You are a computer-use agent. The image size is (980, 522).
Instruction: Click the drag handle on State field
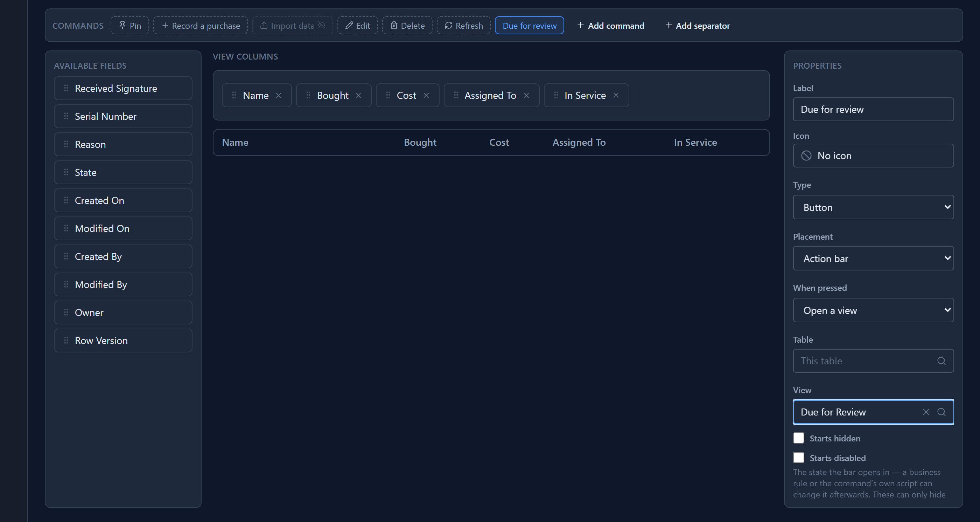point(66,172)
